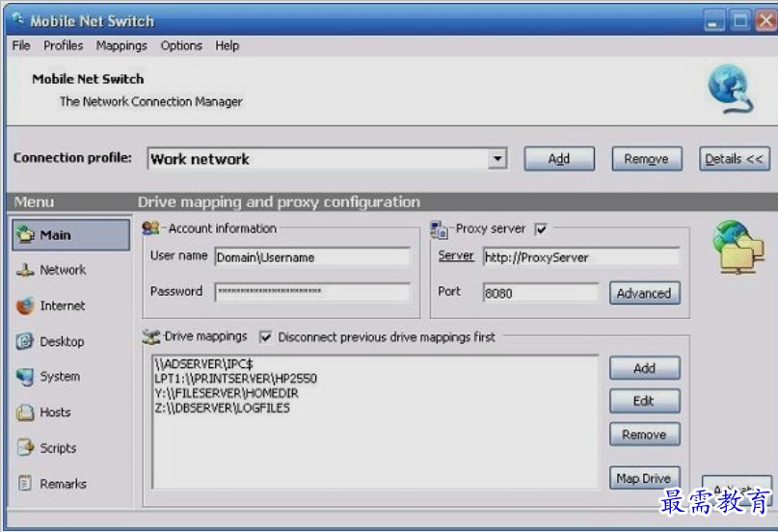Screen dimensions: 778x532
Task: Open the Connection profile dropdown arrow
Action: coord(496,159)
